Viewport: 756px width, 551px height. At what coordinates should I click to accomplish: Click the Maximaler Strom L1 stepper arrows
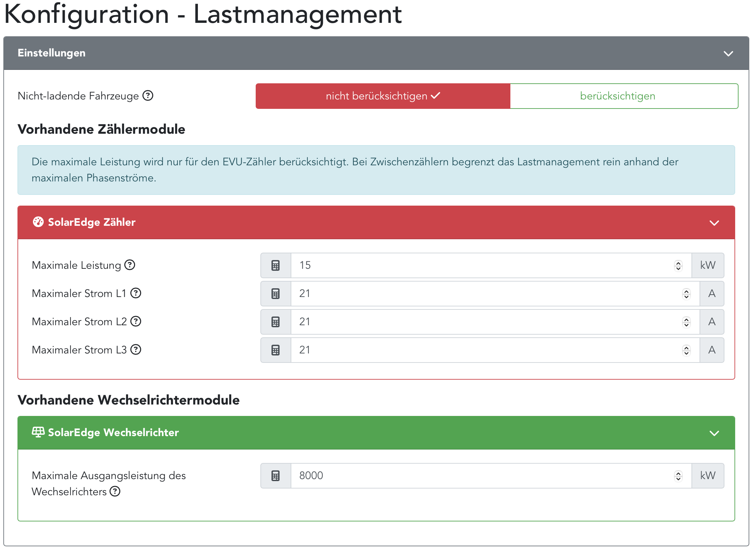coord(686,294)
